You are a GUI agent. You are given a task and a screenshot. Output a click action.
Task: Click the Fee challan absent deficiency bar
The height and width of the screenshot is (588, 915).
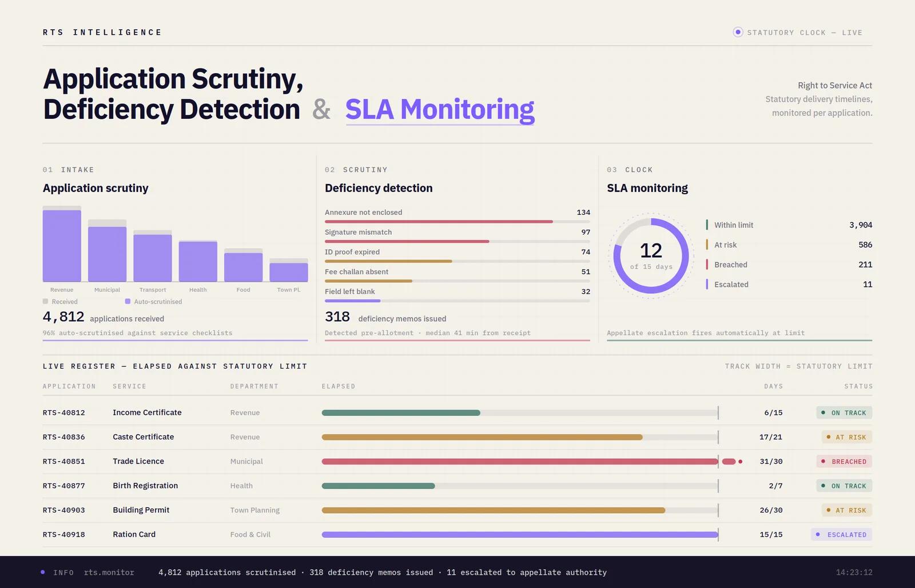click(457, 281)
